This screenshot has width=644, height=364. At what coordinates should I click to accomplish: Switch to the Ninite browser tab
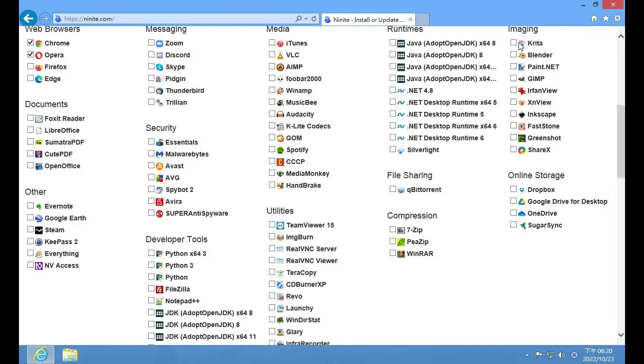click(x=368, y=19)
